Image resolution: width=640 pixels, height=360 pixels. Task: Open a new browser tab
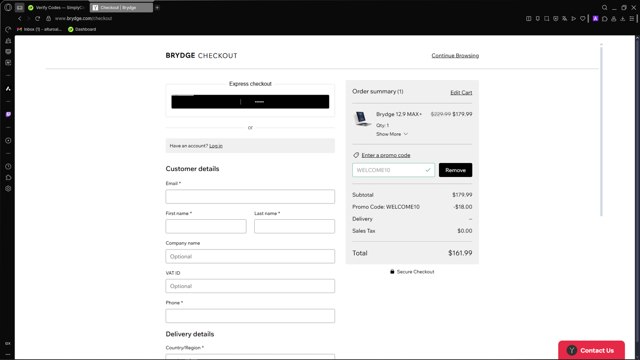pyautogui.click(x=157, y=7)
